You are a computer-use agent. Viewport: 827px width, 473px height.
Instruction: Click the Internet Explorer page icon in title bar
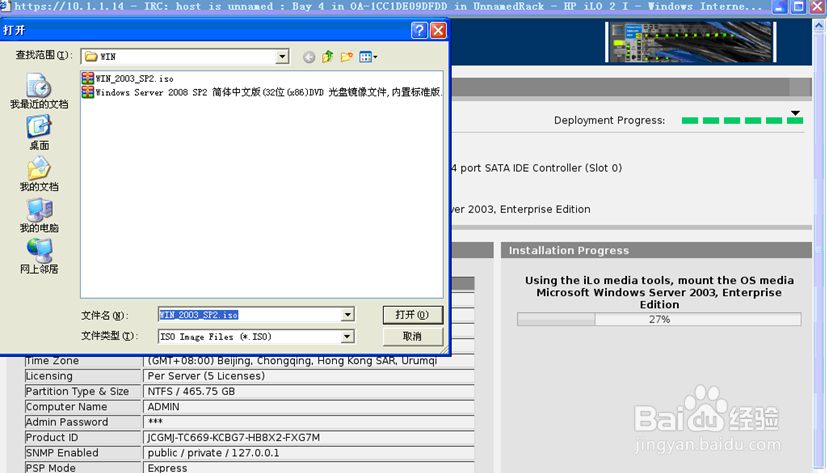point(5,6)
